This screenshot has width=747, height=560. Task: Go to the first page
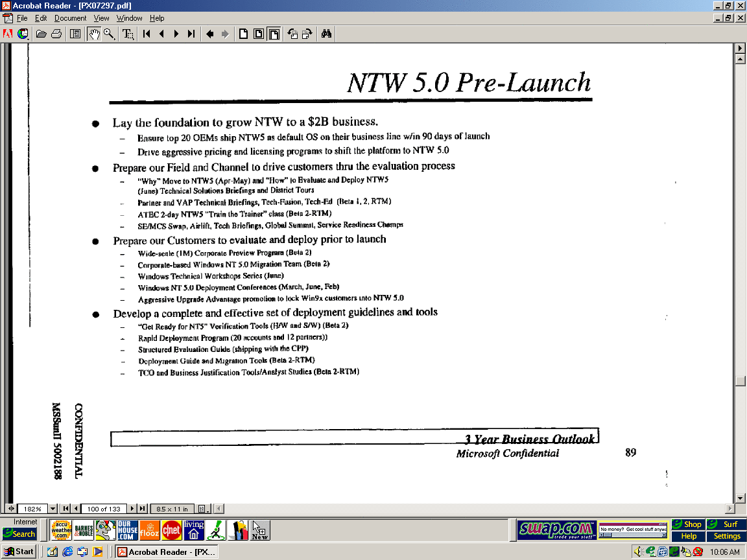pos(147,34)
